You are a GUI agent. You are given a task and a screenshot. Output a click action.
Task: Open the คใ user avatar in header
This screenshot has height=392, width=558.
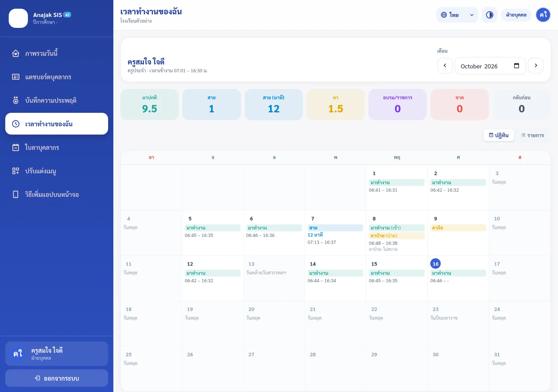pos(543,15)
